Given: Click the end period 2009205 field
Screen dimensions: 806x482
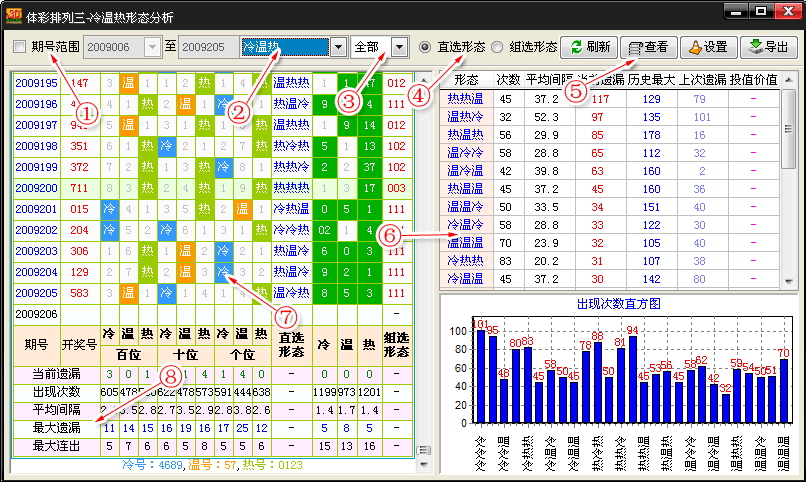Looking at the screenshot, I should click(x=208, y=47).
